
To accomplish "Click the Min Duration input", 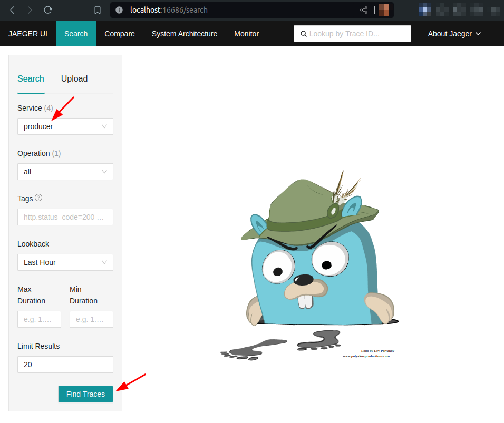I will 91,319.
